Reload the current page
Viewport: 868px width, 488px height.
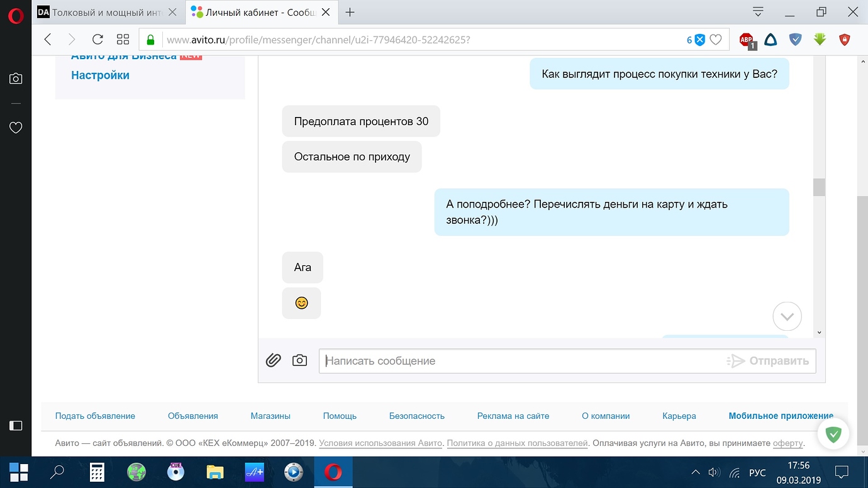pos(97,40)
